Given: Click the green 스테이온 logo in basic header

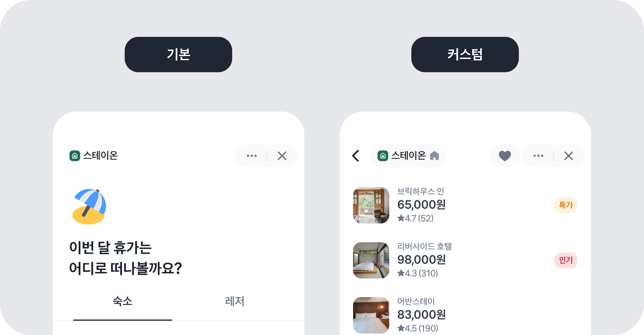Looking at the screenshot, I should 75,156.
